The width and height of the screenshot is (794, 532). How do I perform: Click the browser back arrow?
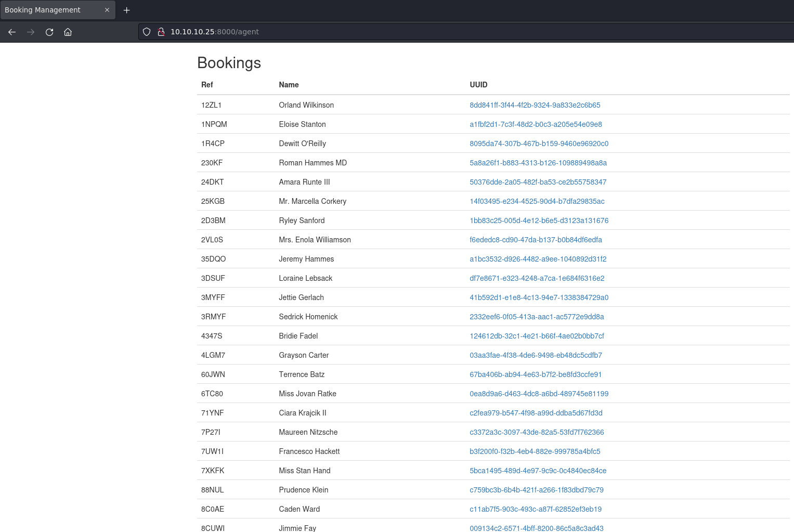pyautogui.click(x=12, y=32)
